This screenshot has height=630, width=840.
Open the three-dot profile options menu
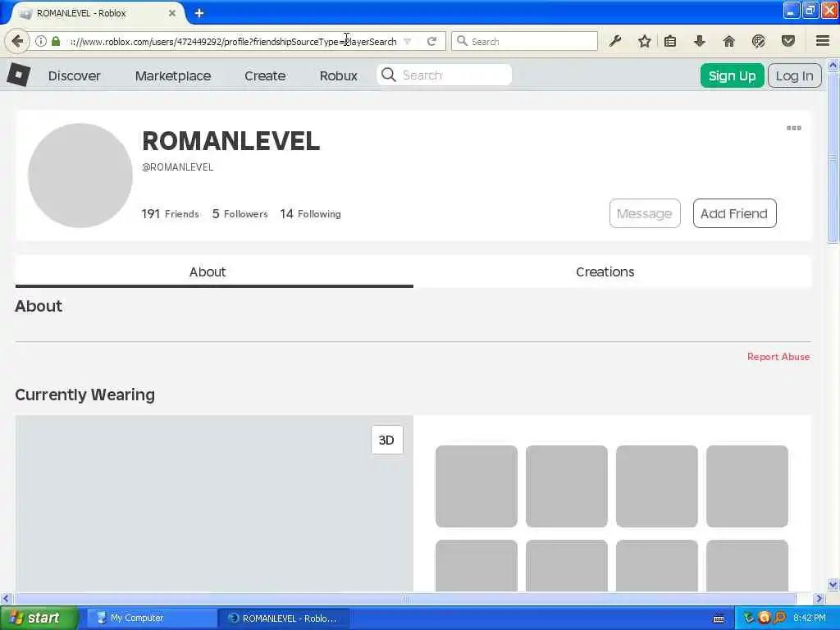coord(794,128)
